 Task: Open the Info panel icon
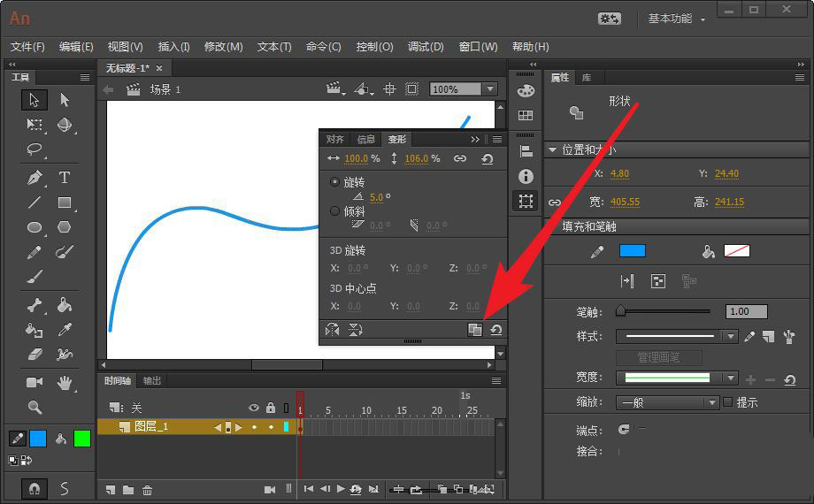click(x=526, y=177)
